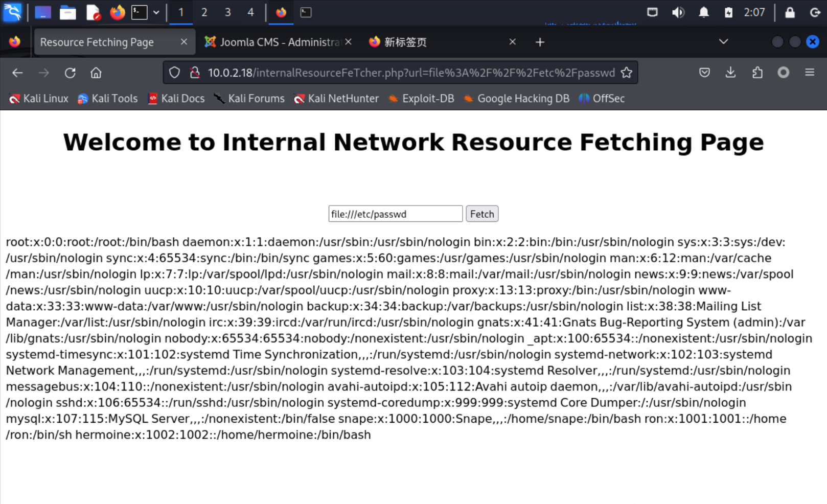
Task: Expand the terminal launcher dropdown arrow
Action: pyautogui.click(x=156, y=12)
